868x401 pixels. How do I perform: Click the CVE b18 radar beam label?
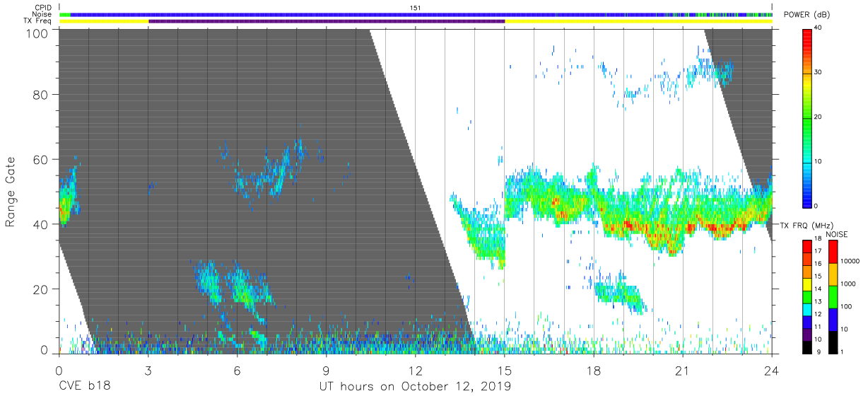(84, 387)
